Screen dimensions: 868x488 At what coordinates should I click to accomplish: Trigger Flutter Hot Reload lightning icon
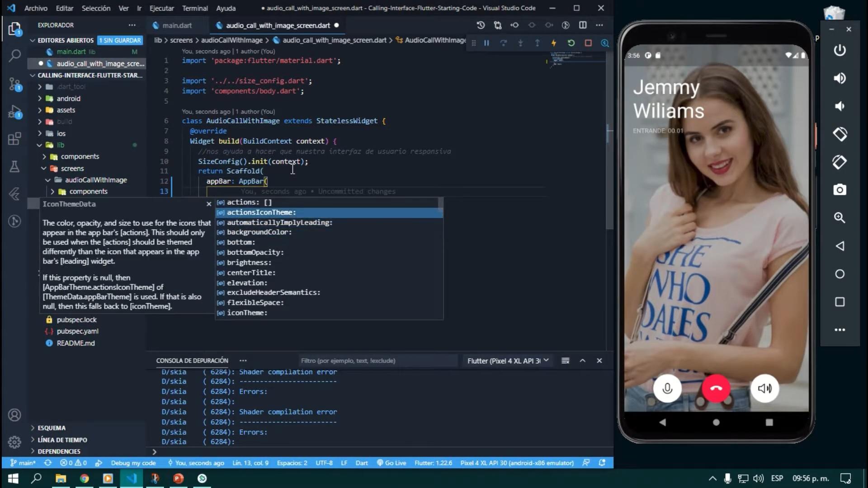(554, 43)
